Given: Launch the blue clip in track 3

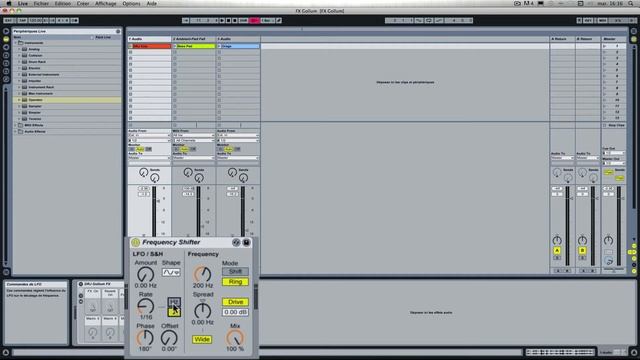Looking at the screenshot, I should (x=219, y=46).
